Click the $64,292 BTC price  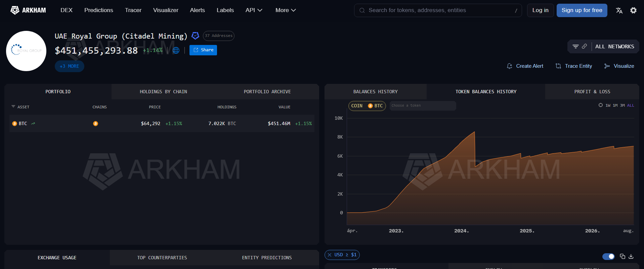(x=151, y=124)
